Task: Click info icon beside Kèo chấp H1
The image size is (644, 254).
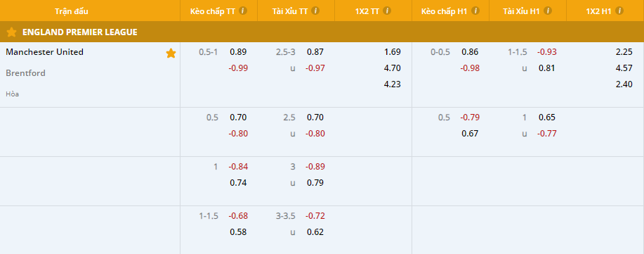Action: (475, 11)
